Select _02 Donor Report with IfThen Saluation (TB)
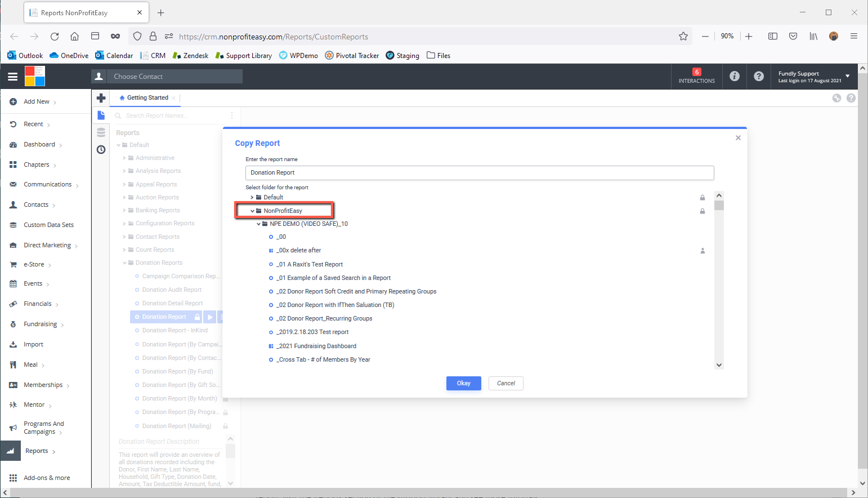The height and width of the screenshot is (498, 868). click(x=335, y=305)
